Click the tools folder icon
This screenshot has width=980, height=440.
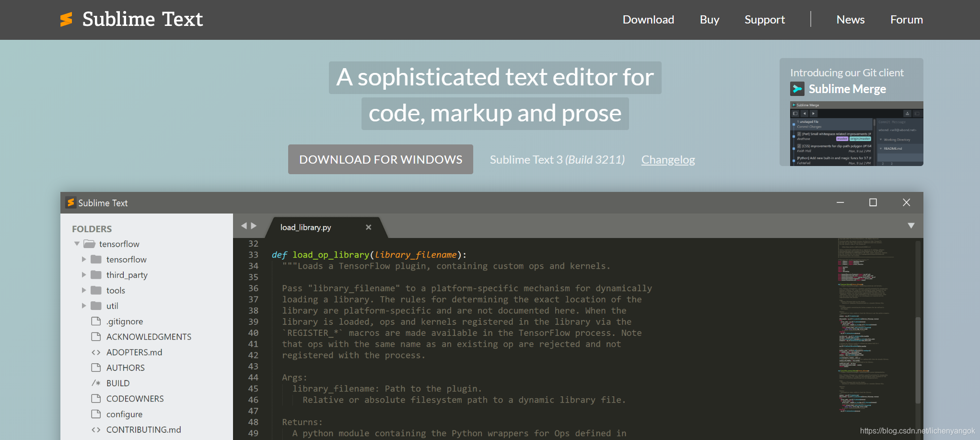pyautogui.click(x=96, y=290)
